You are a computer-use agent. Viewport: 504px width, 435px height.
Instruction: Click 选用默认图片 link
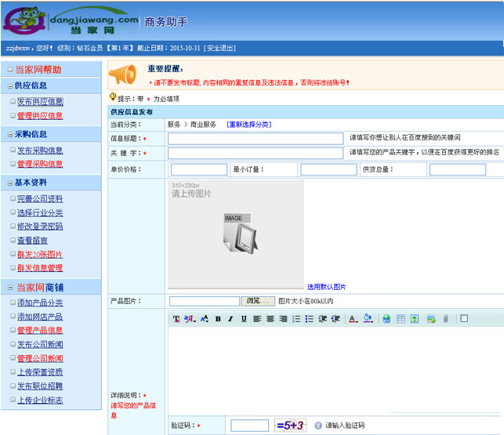(327, 287)
